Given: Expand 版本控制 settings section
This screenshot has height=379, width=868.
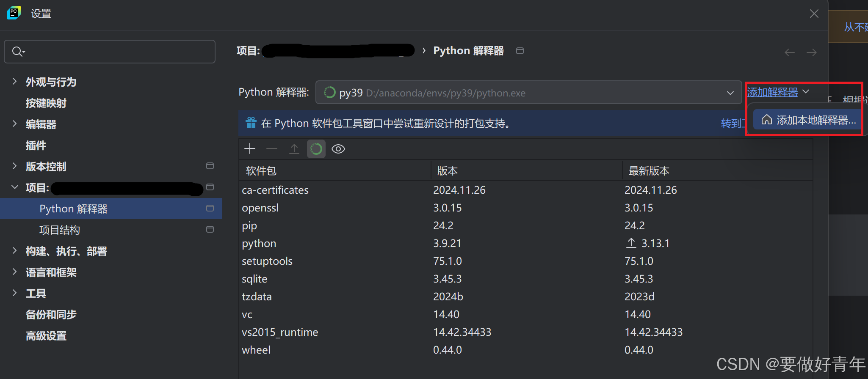Looking at the screenshot, I should 15,166.
